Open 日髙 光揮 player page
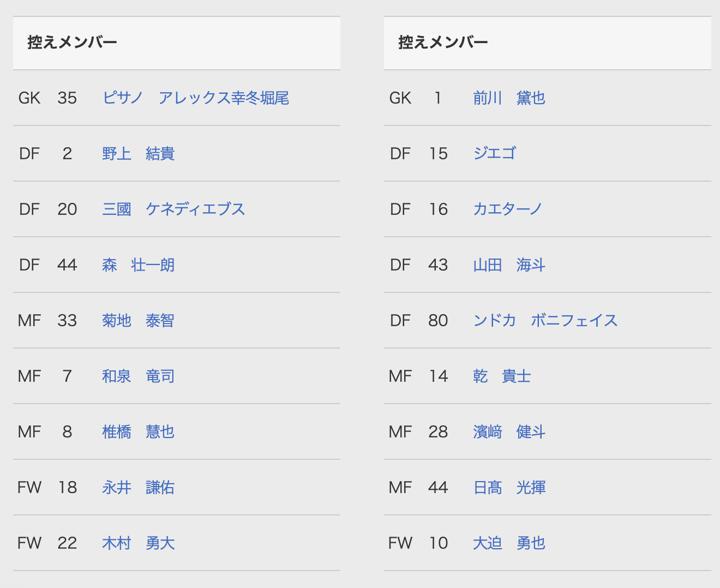This screenshot has height=588, width=720. 509,488
